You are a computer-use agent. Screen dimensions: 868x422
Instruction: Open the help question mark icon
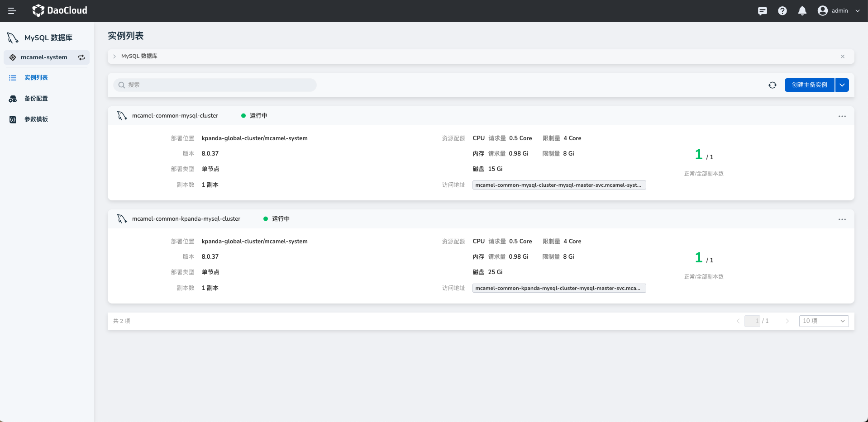[782, 11]
